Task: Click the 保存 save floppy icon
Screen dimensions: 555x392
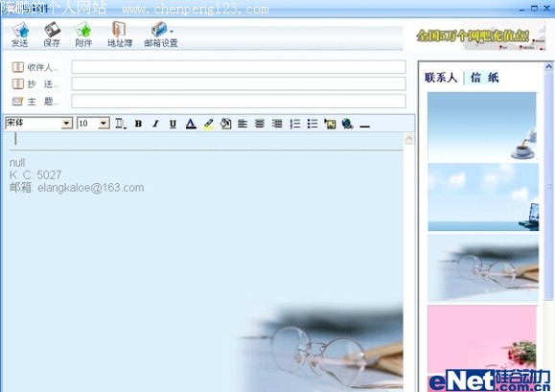Action: click(52, 35)
